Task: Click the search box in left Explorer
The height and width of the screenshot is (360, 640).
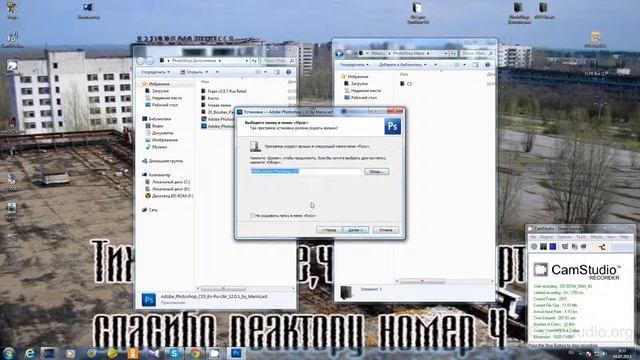Action: coord(278,60)
